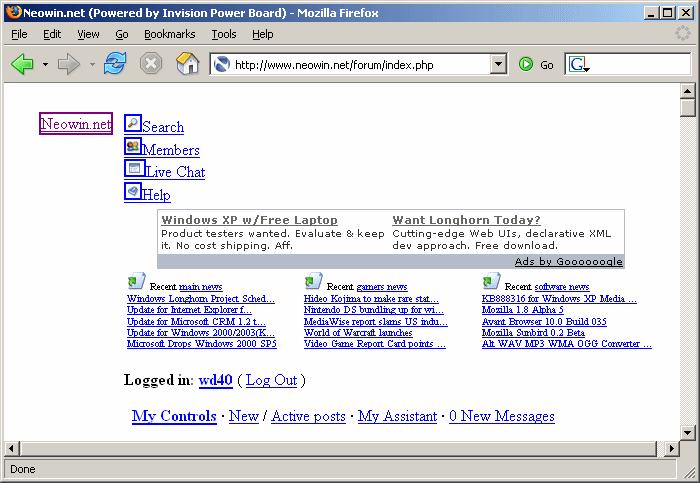Image resolution: width=700 pixels, height=483 pixels.
Task: Open the New posts link
Action: point(244,416)
